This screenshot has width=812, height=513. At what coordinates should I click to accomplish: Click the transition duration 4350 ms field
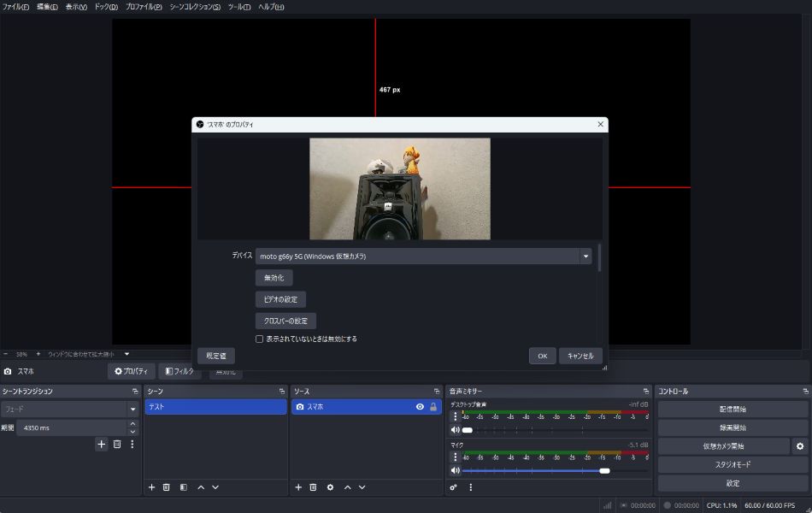coord(68,427)
